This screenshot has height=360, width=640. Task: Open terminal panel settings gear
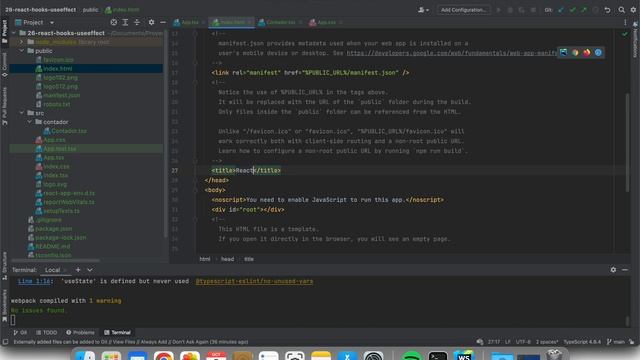[x=613, y=270]
